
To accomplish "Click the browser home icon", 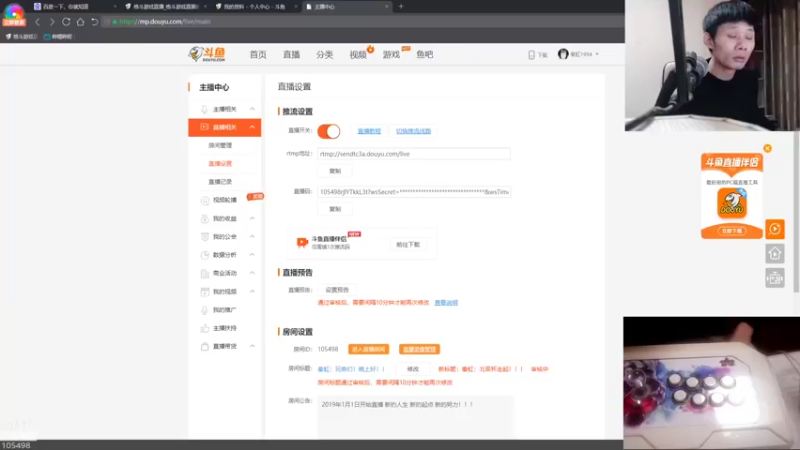I will 80,22.
